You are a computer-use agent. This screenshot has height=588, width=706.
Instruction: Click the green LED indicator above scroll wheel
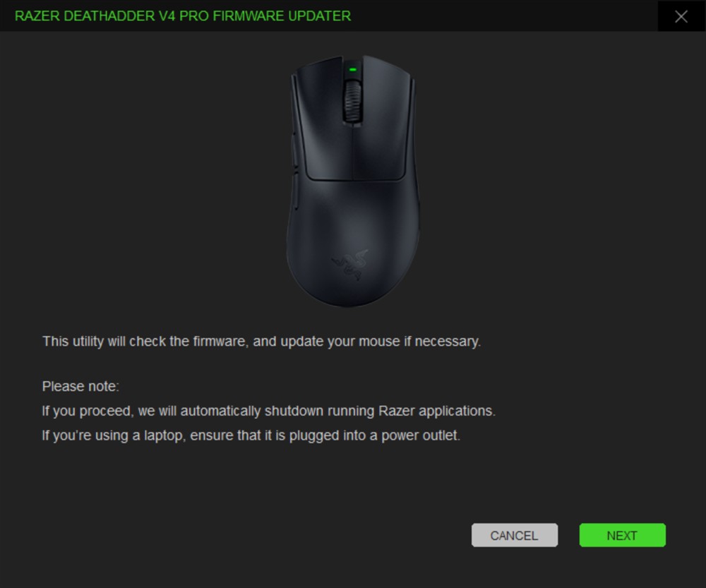click(352, 70)
